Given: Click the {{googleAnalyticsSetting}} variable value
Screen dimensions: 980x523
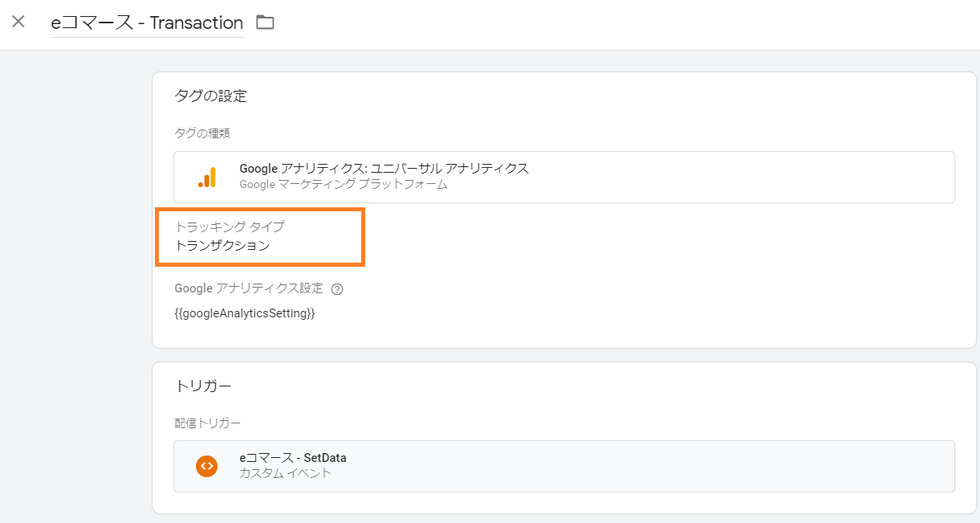Looking at the screenshot, I should [x=245, y=313].
